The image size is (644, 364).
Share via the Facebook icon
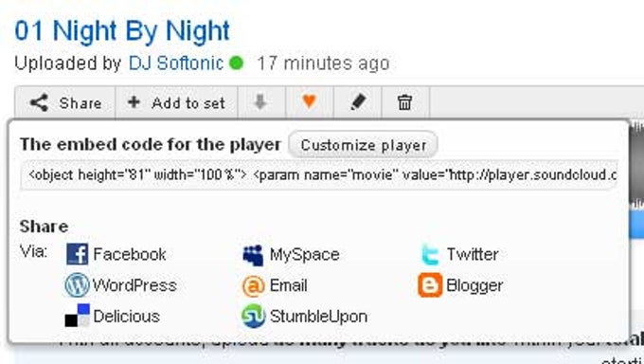coord(78,254)
